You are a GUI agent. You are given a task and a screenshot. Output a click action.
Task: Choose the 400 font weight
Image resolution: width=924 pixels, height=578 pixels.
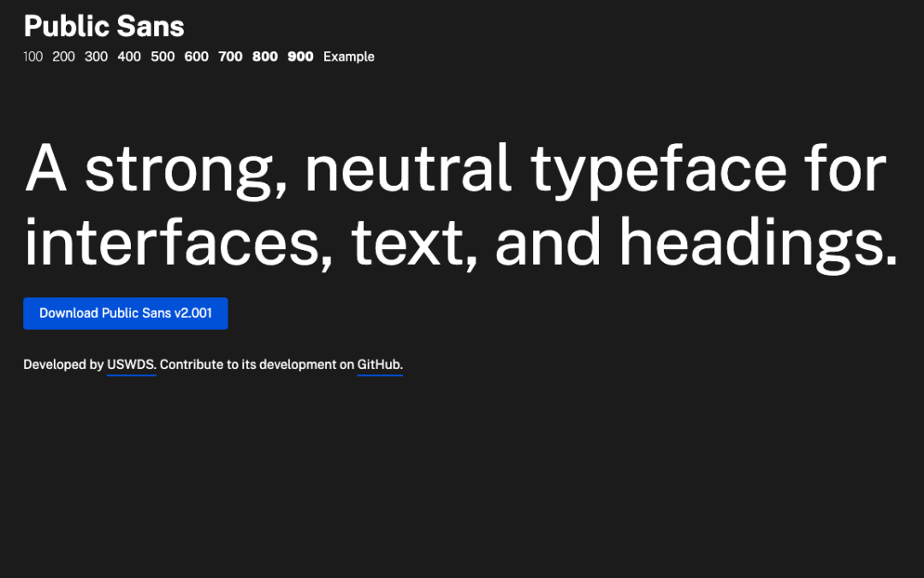(x=129, y=57)
